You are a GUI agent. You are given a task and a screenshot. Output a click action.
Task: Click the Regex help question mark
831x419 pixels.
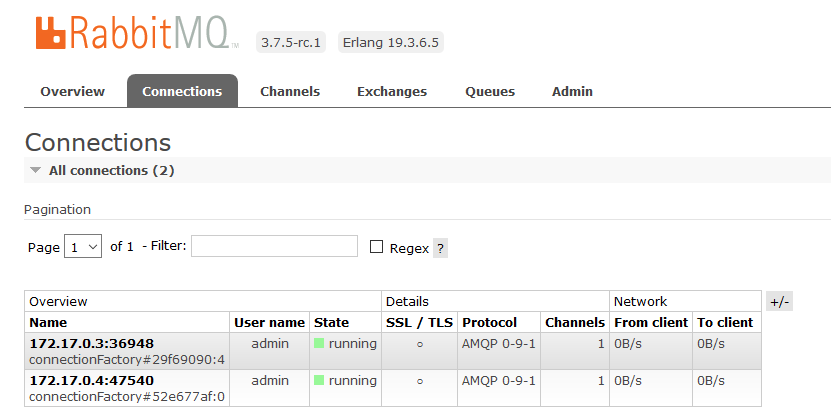[x=440, y=248]
